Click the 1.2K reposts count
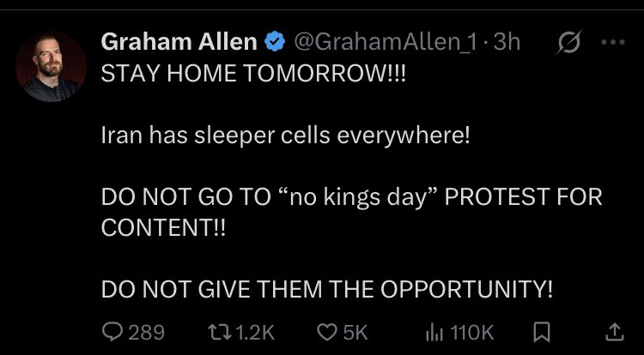The width and height of the screenshot is (644, 355). pos(256,333)
